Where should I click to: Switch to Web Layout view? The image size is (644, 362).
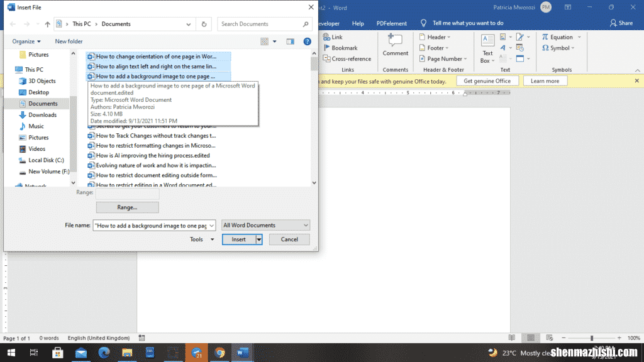pyautogui.click(x=550, y=337)
